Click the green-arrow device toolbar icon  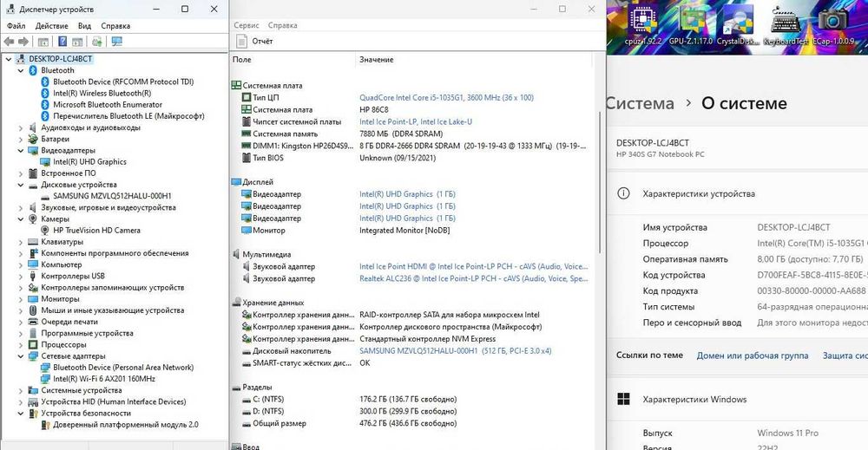(x=97, y=42)
